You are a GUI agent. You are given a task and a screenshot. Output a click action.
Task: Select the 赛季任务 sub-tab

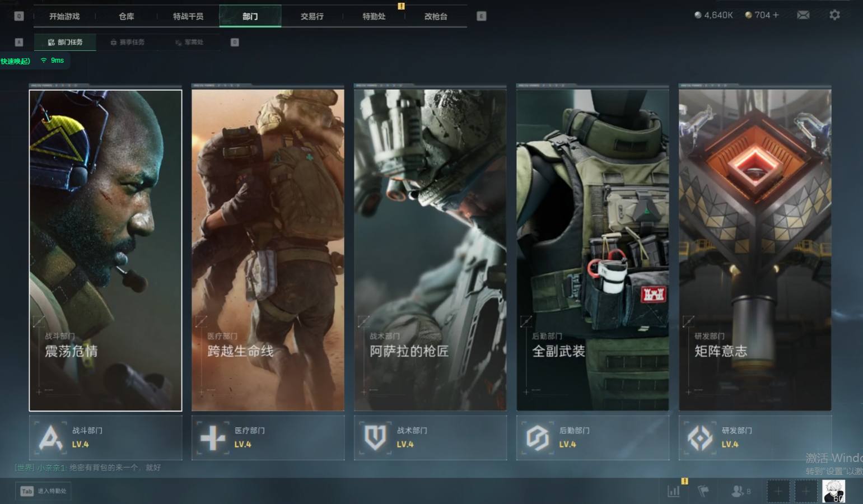[x=127, y=42]
